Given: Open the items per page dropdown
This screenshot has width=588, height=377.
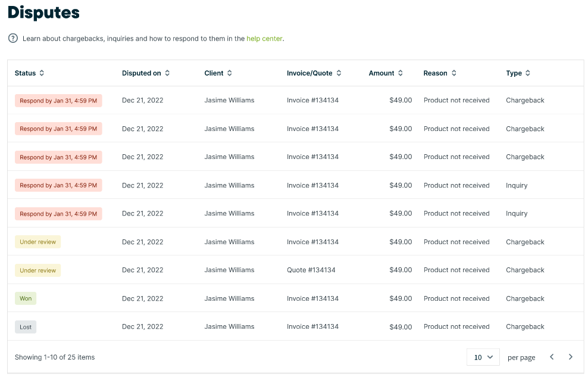Looking at the screenshot, I should point(483,357).
